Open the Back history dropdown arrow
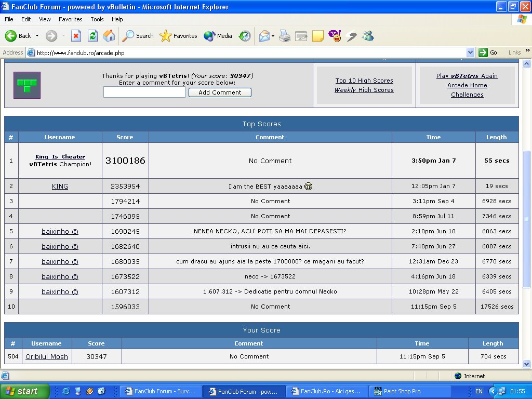 (x=37, y=36)
